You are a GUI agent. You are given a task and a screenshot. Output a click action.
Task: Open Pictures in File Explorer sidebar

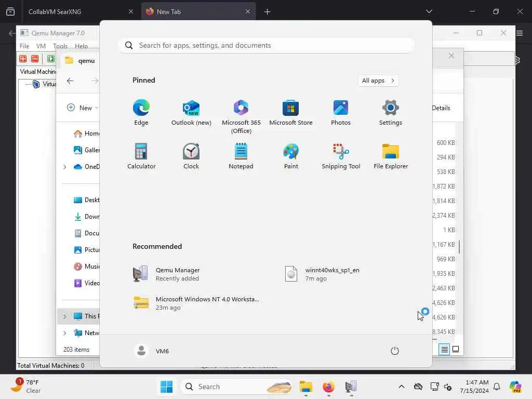click(x=87, y=250)
